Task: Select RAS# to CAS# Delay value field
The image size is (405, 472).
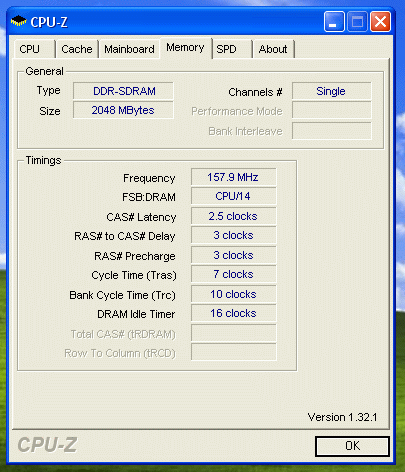Action: point(233,235)
